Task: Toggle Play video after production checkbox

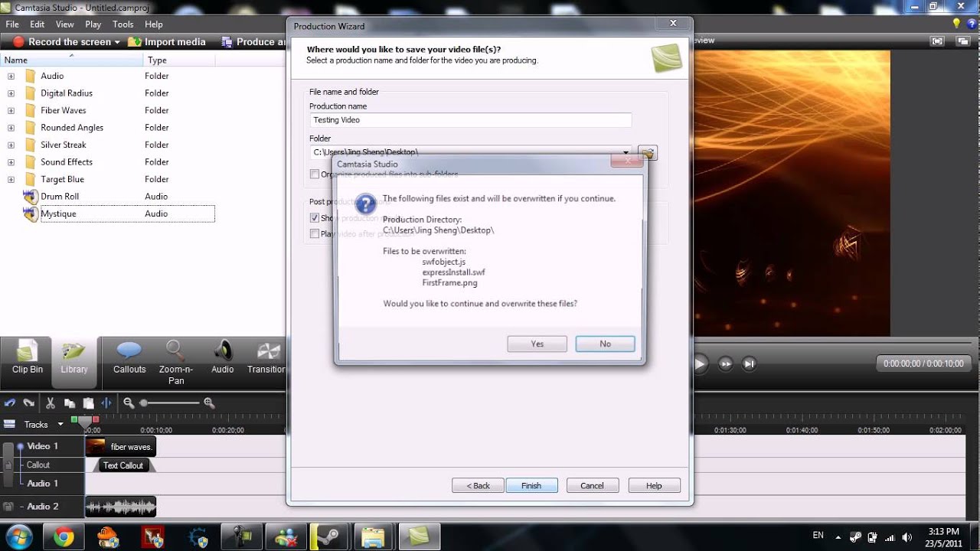Action: (x=314, y=233)
